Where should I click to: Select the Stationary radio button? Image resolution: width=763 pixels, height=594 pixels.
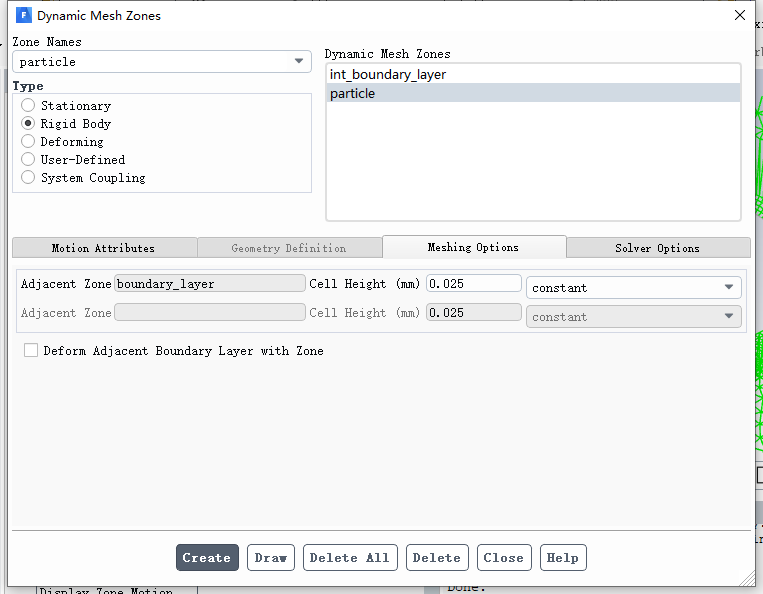click(28, 106)
